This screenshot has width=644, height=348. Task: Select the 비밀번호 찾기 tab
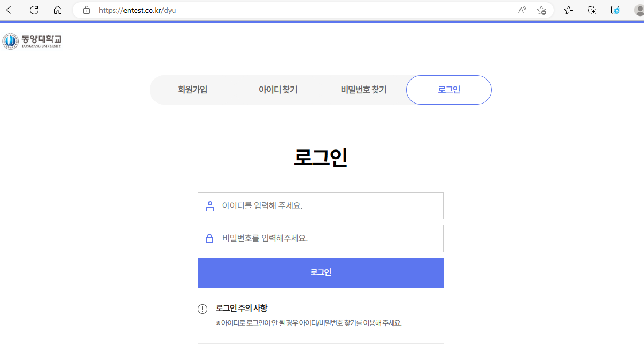(x=363, y=90)
